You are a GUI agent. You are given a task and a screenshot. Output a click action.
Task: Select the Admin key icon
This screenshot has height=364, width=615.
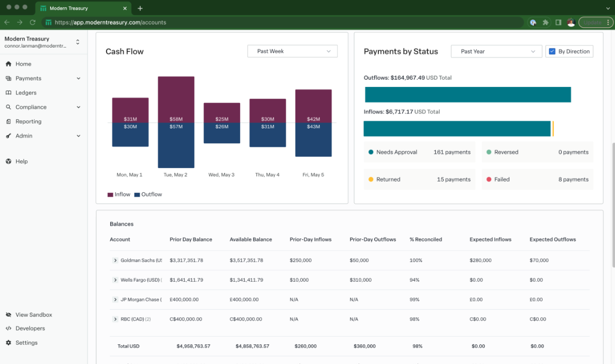coord(8,135)
